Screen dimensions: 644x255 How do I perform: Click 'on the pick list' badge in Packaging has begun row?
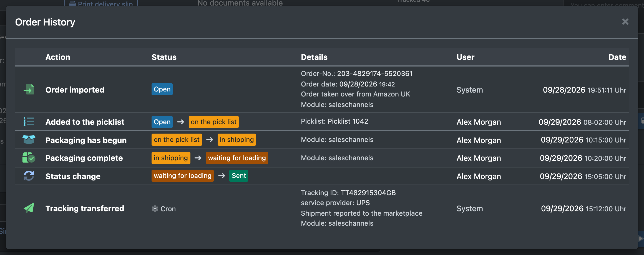click(177, 140)
